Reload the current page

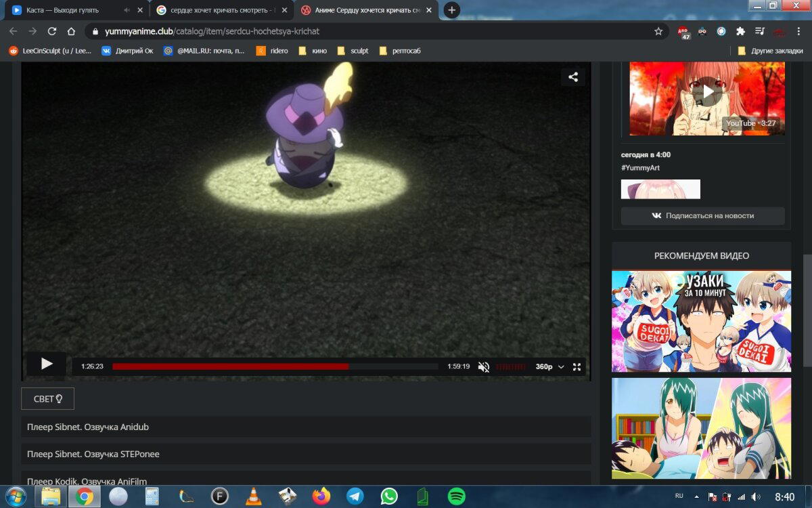tap(52, 31)
